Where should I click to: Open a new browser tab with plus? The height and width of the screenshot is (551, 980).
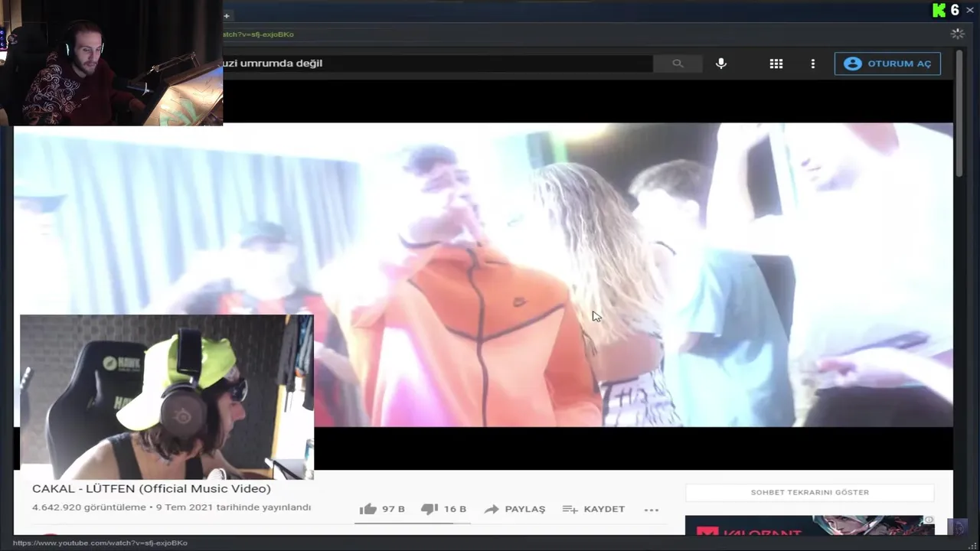pyautogui.click(x=226, y=15)
